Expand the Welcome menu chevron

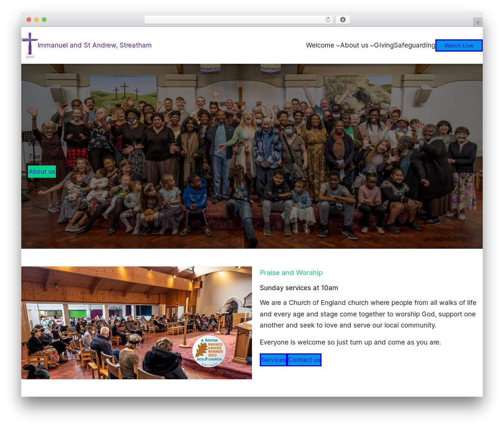tap(338, 46)
